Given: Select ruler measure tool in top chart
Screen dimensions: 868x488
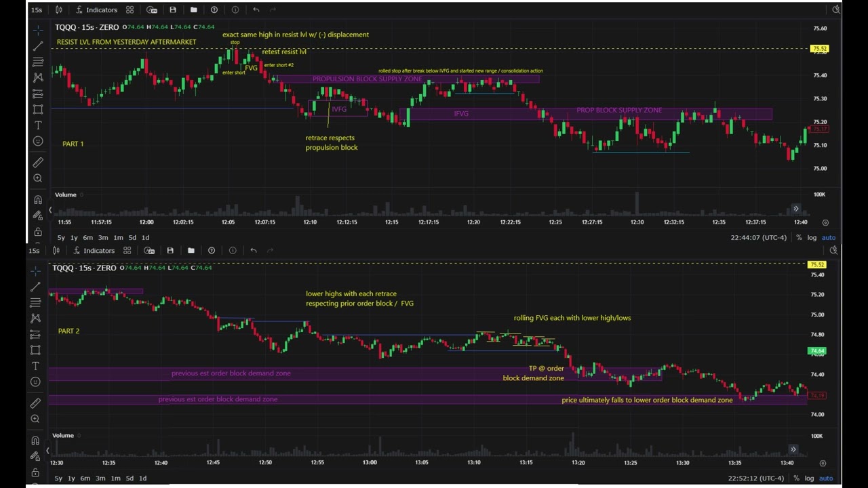Looking at the screenshot, I should [38, 163].
